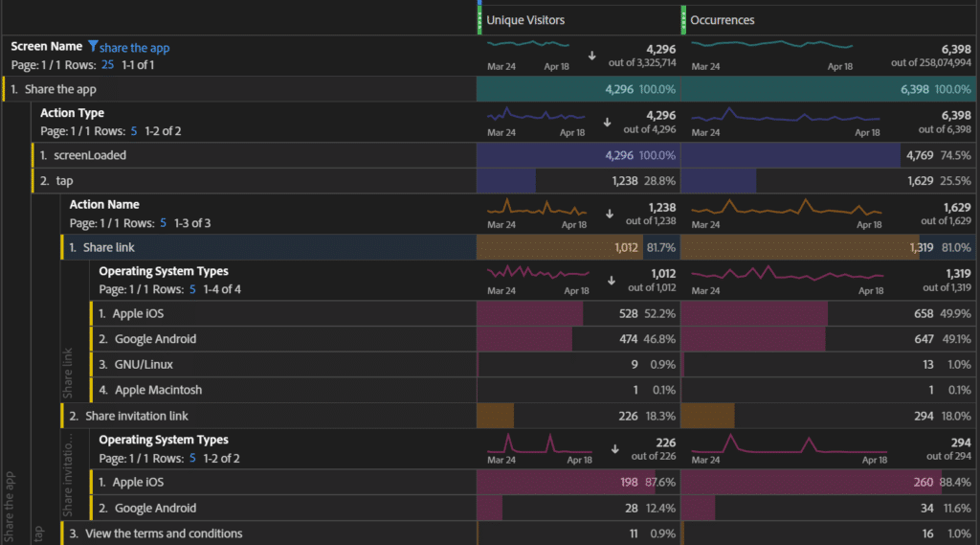Click the 1,238 28.8% cell for tap
This screenshot has width=980, height=545.
click(x=578, y=181)
